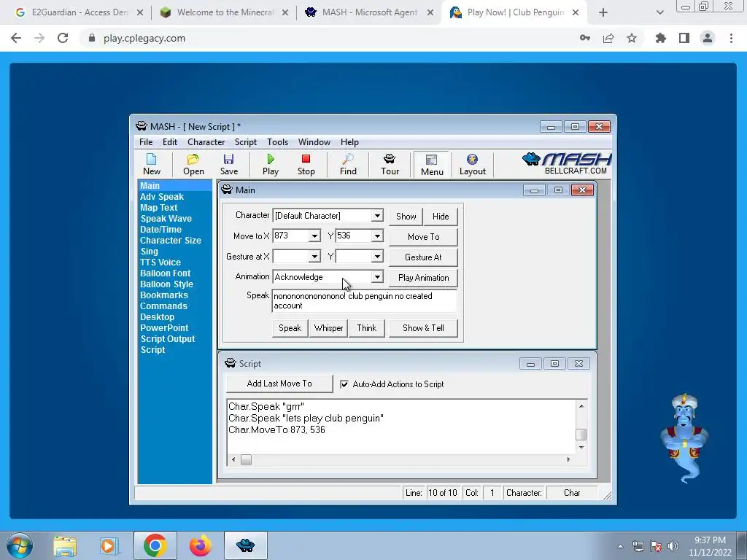Create a new script with New toolbar icon

(152, 164)
